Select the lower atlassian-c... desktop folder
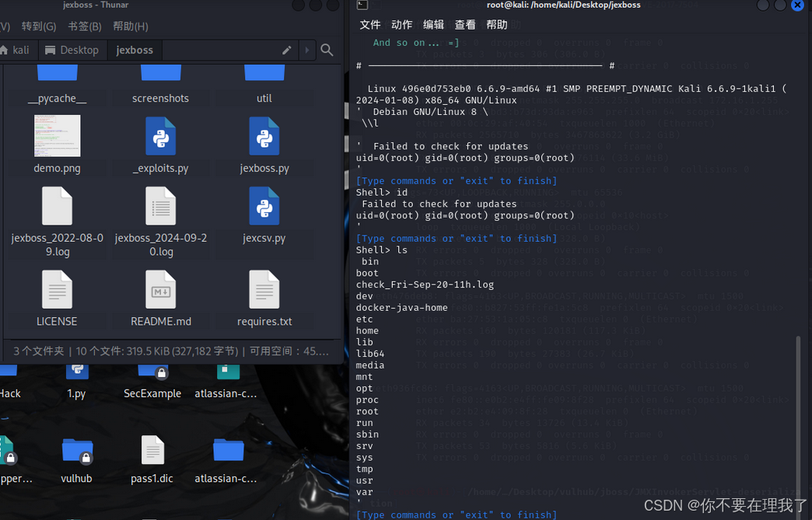This screenshot has width=812, height=520. [229, 450]
